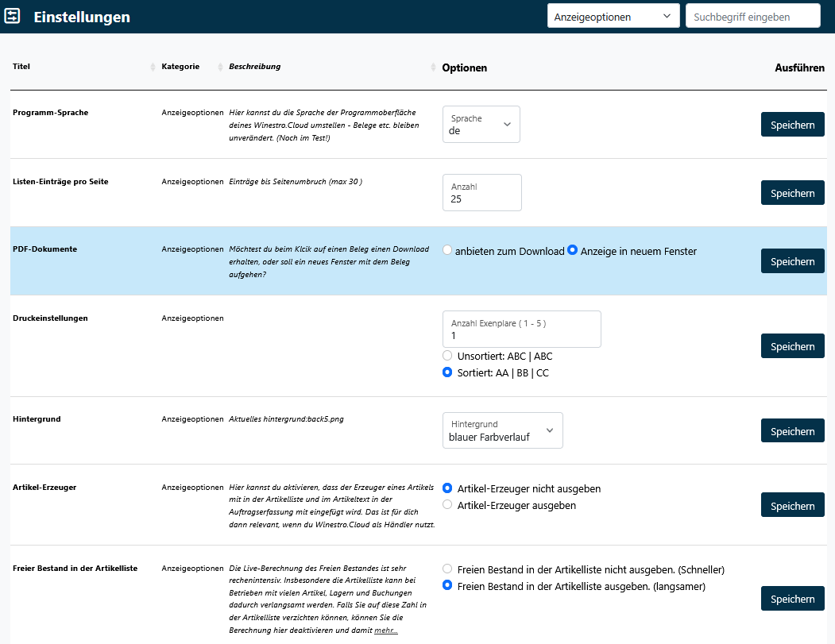Screen dimensions: 835x644
Task: Select 'Artikel-Erzeuger ausgeben' radio button
Action: point(447,505)
